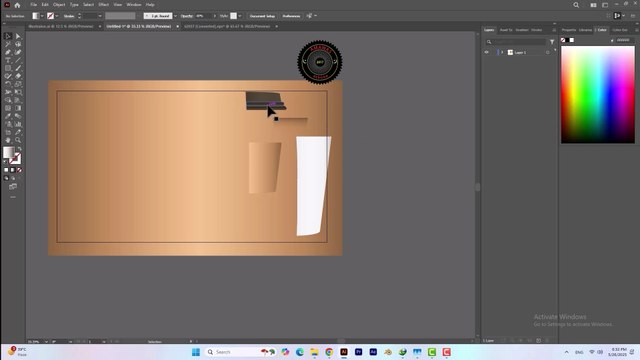Select black swatch in Color panel
The image size is (640, 360).
pyautogui.click(x=567, y=40)
